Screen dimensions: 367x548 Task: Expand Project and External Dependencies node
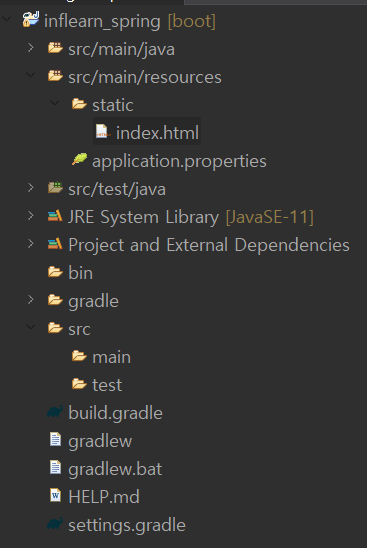[31, 244]
